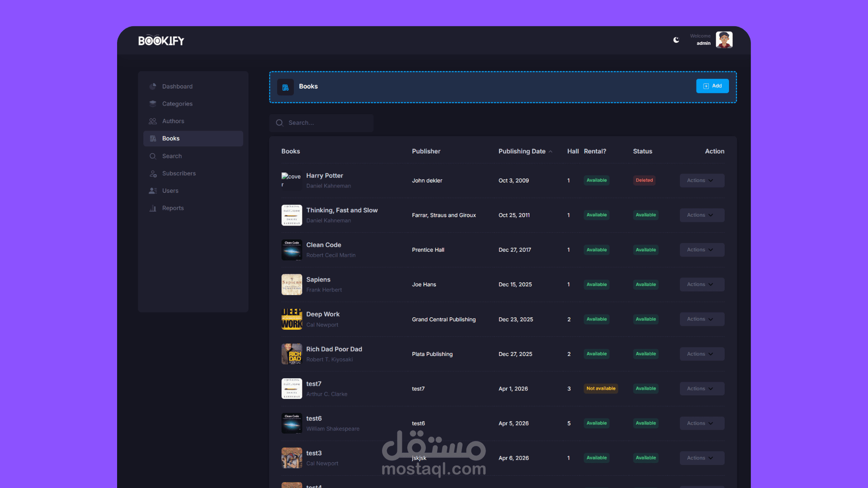Click Thinking, Fast and Slow cover thumbnail
The image size is (868, 488).
(292, 215)
